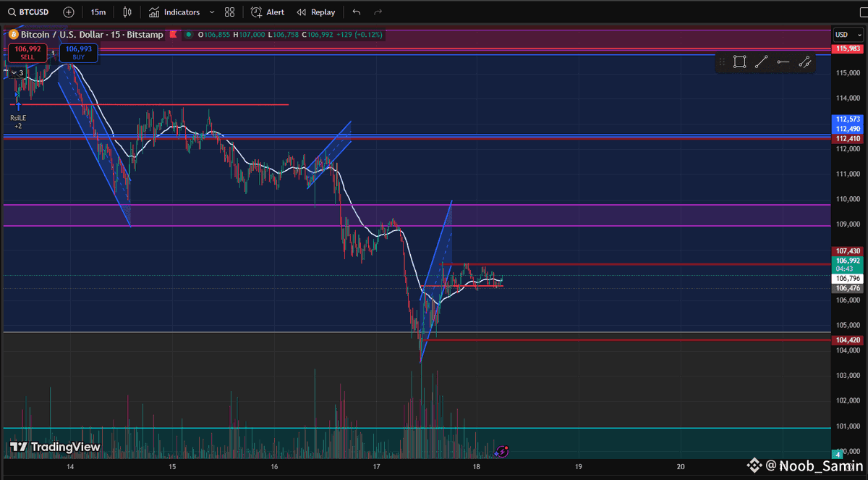Screen dimensions: 868x480
Task: Create a new Alert
Action: click(x=268, y=12)
